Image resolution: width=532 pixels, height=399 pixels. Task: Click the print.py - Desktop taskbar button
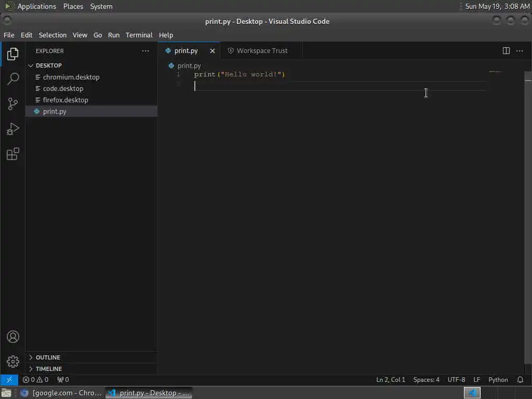point(149,393)
